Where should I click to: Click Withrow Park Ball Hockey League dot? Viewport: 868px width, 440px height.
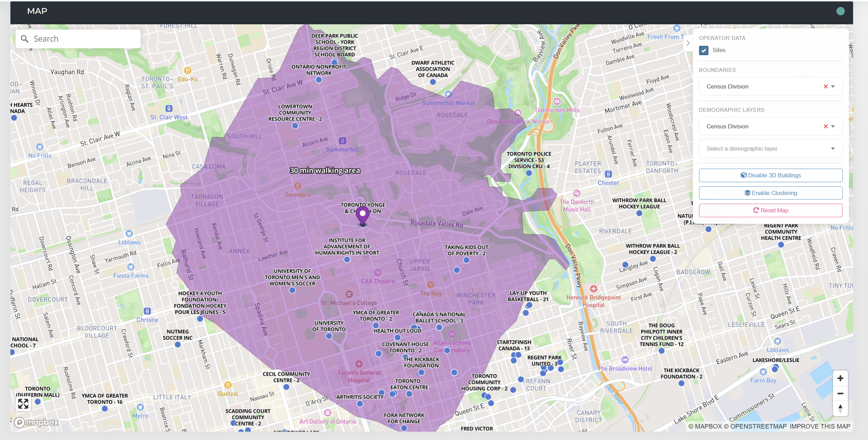click(x=639, y=213)
